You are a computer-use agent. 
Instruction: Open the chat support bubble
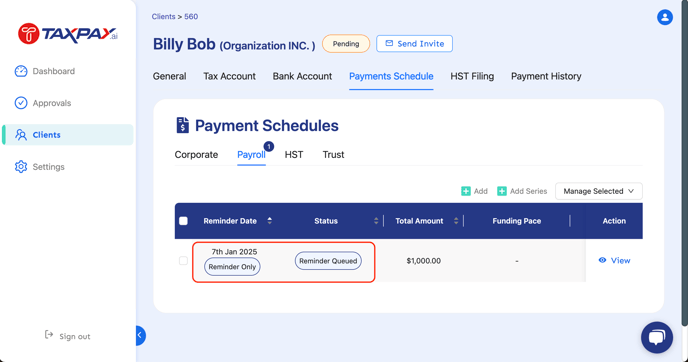point(656,337)
